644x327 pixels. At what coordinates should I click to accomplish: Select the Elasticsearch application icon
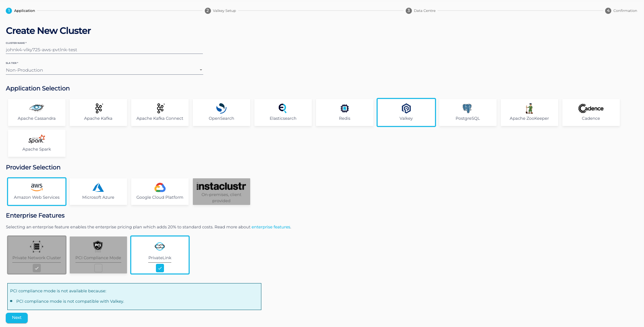[283, 109]
